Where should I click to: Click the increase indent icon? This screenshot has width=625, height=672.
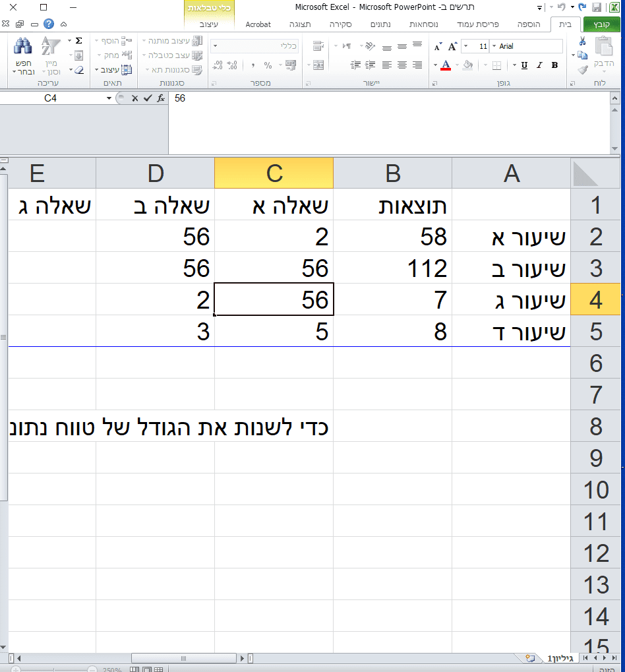[355, 65]
